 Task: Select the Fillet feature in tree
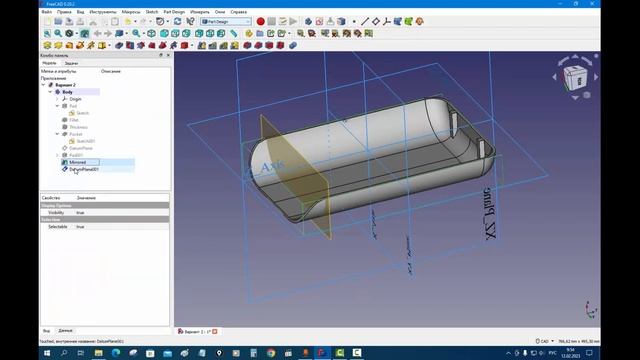[74, 120]
